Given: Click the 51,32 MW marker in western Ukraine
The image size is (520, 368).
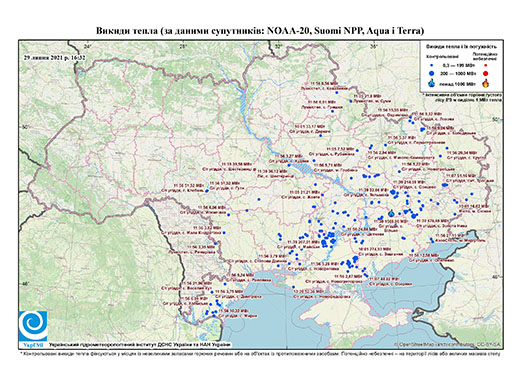Looking at the screenshot, I should (x=207, y=191).
